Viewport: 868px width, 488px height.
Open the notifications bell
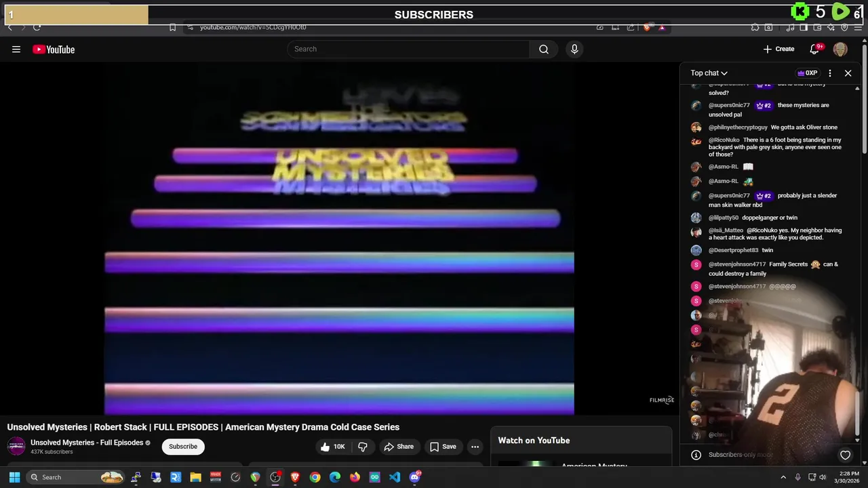(x=815, y=49)
